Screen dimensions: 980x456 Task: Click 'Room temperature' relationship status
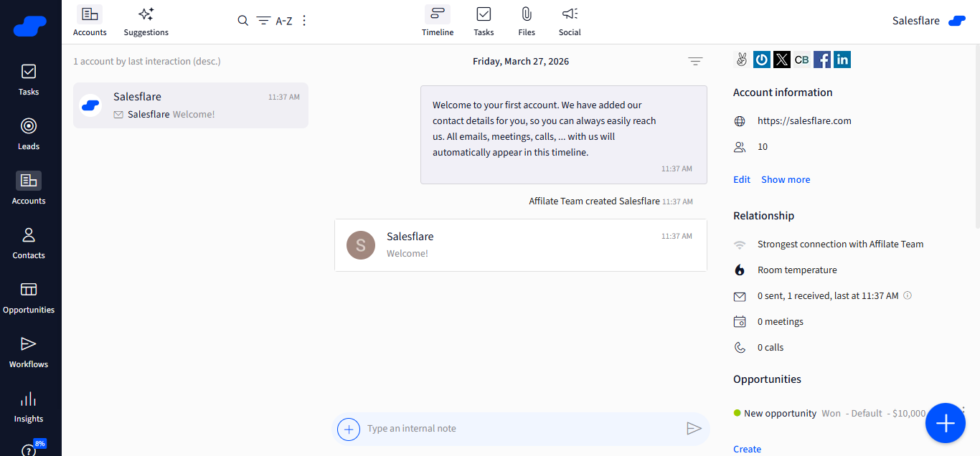[797, 270]
